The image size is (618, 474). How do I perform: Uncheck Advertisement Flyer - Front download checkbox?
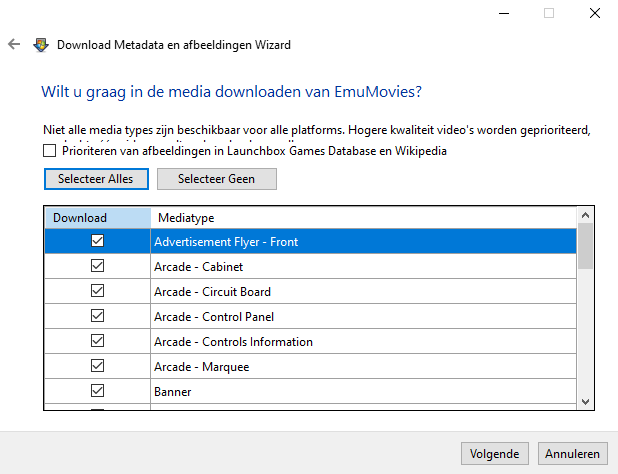[x=97, y=241]
